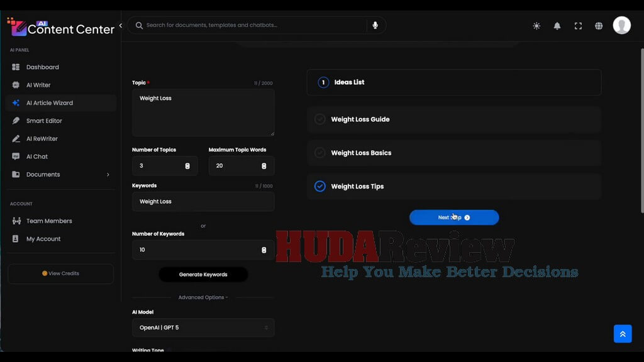Viewport: 644px width, 362px height.
Task: Adjust the Number of Keywords stepper
Action: tap(264, 250)
